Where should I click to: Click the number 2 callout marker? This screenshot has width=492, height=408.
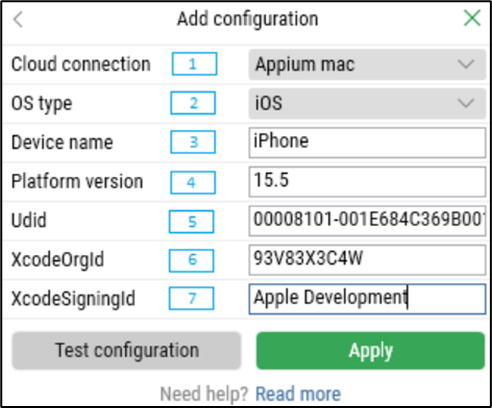point(193,103)
